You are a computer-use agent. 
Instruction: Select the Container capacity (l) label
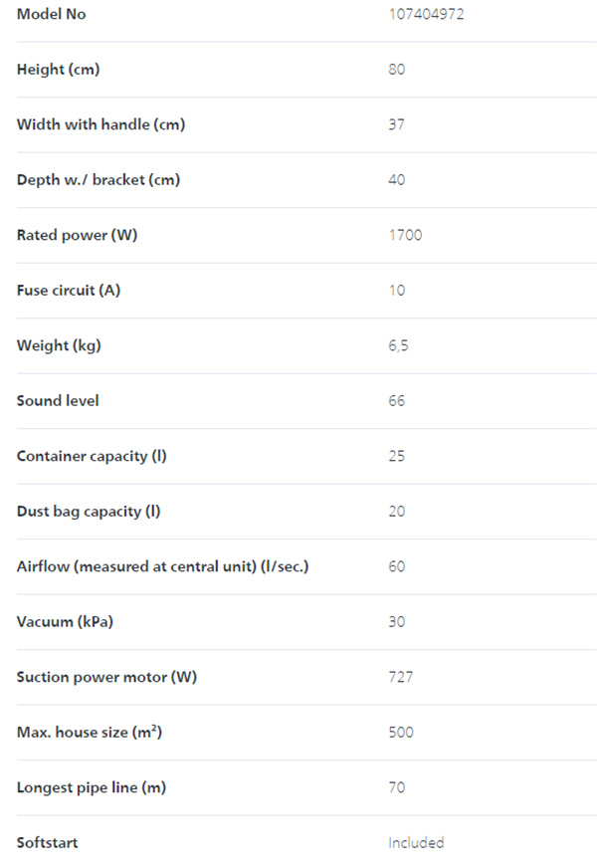[x=92, y=456]
